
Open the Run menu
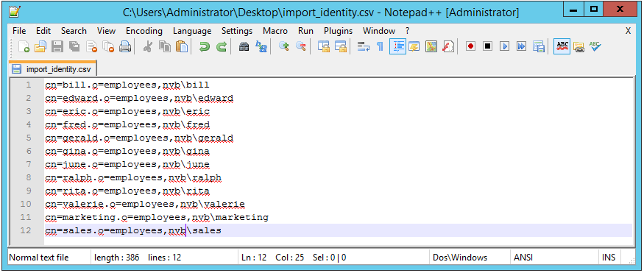pyautogui.click(x=305, y=31)
